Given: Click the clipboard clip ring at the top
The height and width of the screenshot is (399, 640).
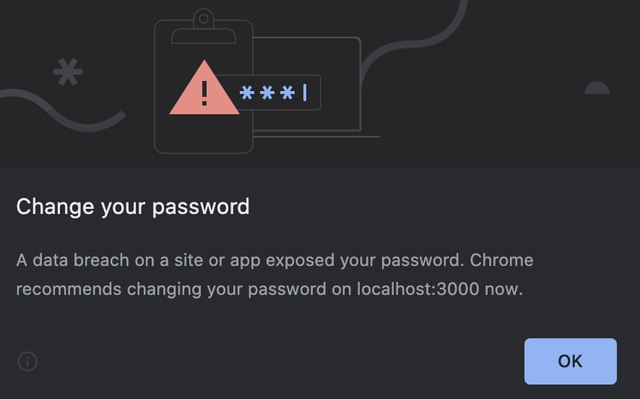Looking at the screenshot, I should click(204, 19).
